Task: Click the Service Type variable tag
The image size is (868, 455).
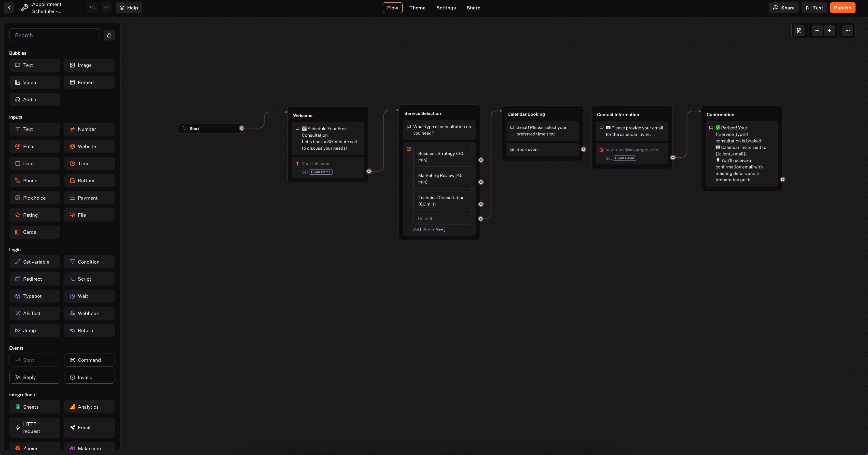Action: (x=432, y=229)
